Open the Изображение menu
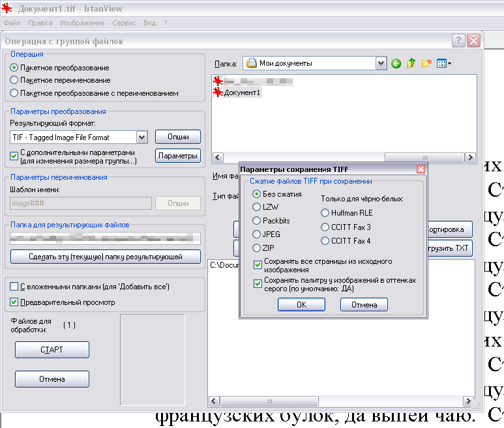This screenshot has height=428, width=504. tap(82, 23)
